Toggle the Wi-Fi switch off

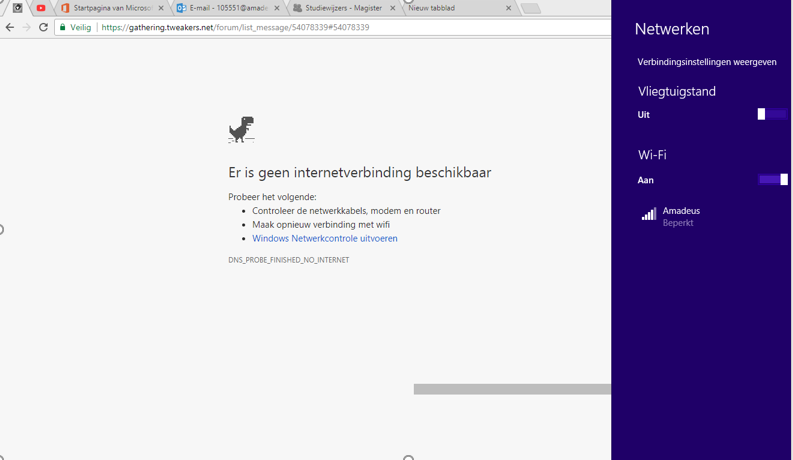(x=773, y=179)
